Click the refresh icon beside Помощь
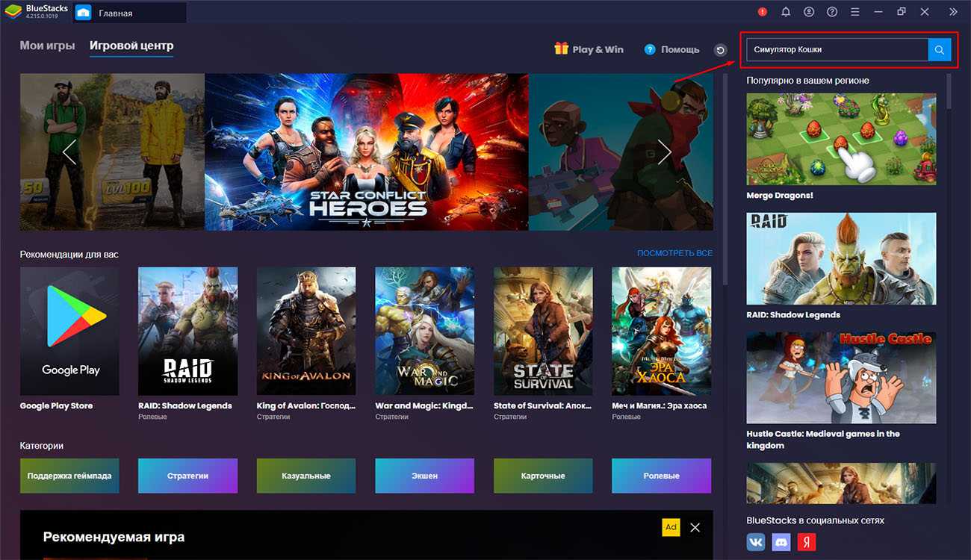 pos(720,50)
